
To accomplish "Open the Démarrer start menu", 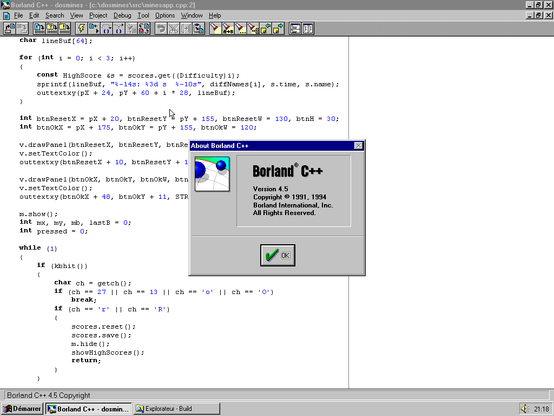I will [22, 409].
